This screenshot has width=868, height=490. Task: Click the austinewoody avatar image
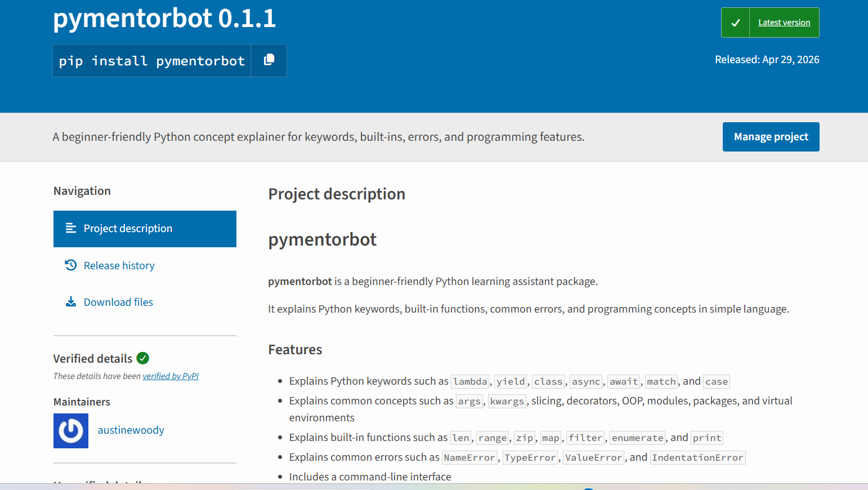coord(71,431)
